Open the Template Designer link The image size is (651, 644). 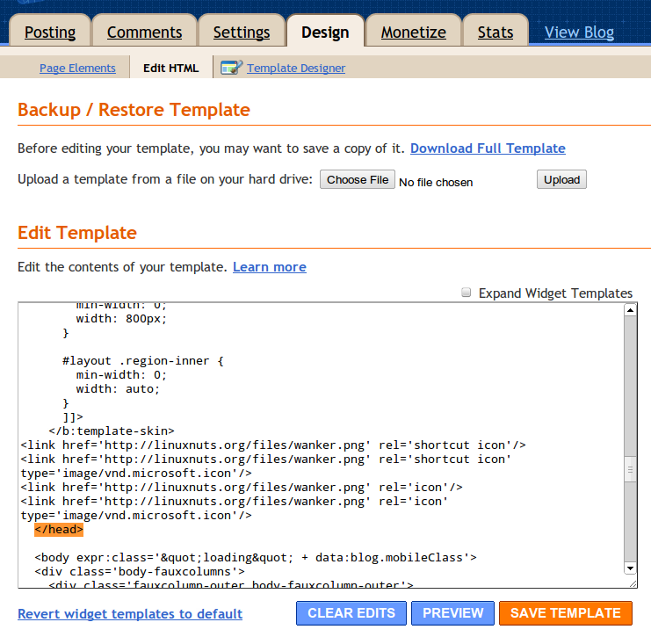tap(295, 68)
